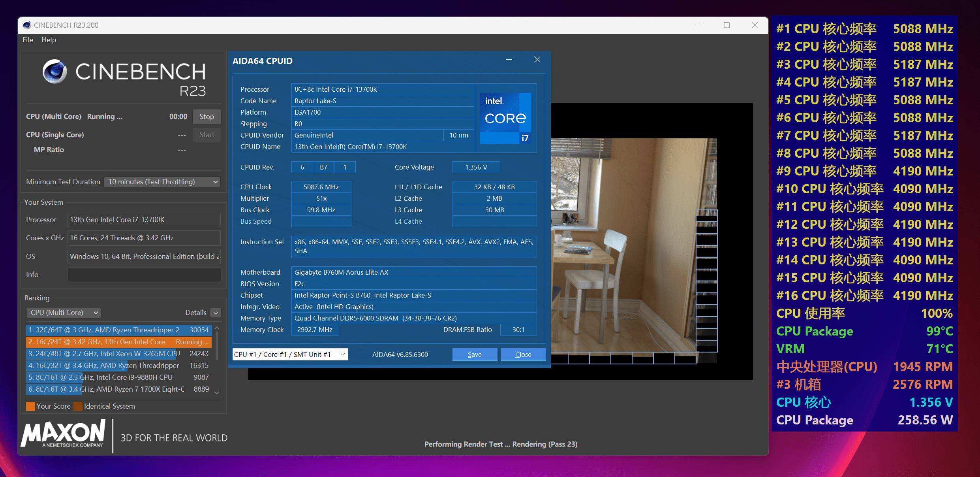Click the Cinebench app icon in title bar
This screenshot has width=980, height=477.
(27, 25)
